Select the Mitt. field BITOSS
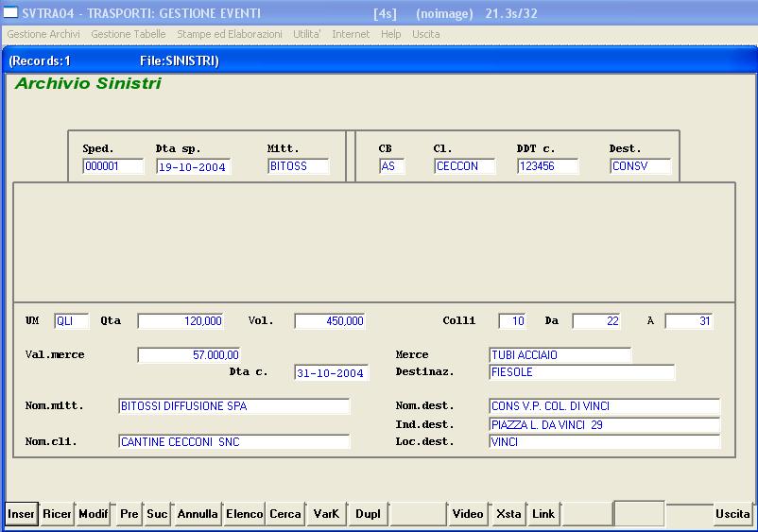Viewport: 758px width, 532px height. pyautogui.click(x=299, y=166)
